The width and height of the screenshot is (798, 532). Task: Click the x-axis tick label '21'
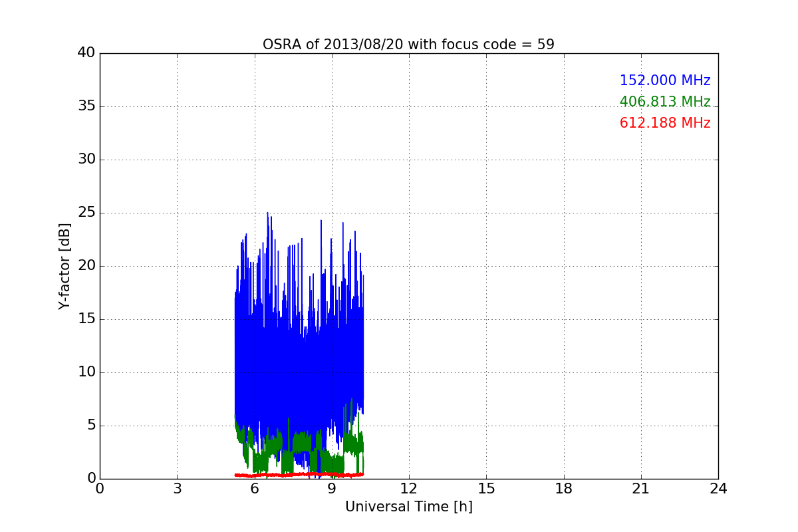641,488
